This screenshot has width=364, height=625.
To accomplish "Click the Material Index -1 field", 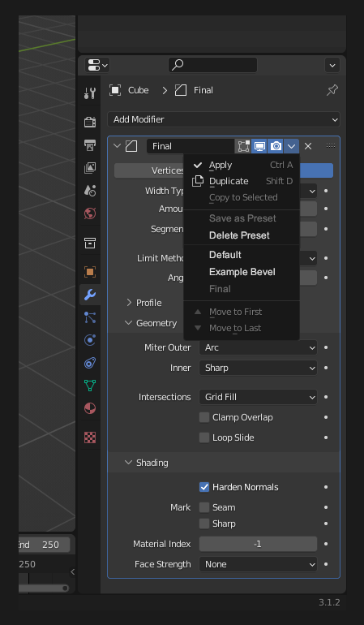I will pos(258,544).
